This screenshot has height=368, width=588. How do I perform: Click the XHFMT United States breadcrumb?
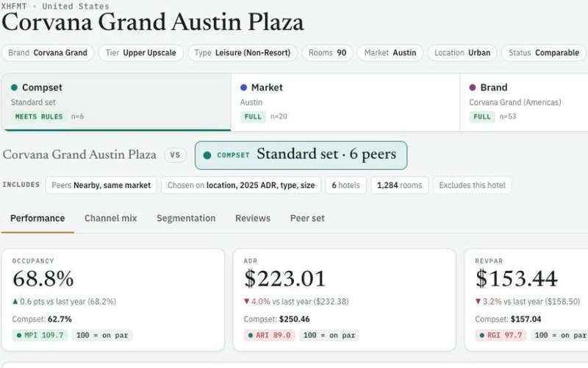click(x=56, y=6)
